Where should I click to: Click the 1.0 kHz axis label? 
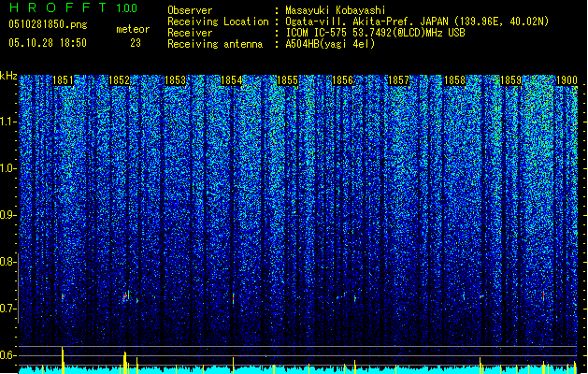(8, 168)
